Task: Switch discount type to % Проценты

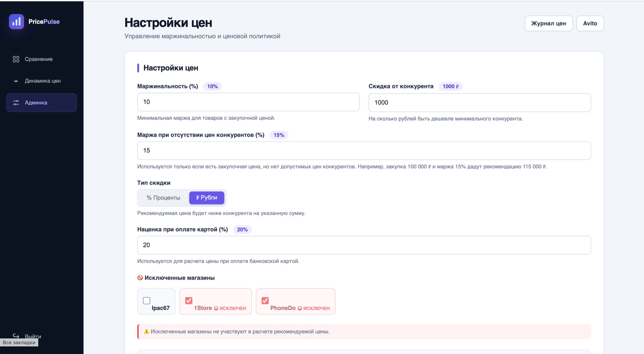Action: pos(164,198)
